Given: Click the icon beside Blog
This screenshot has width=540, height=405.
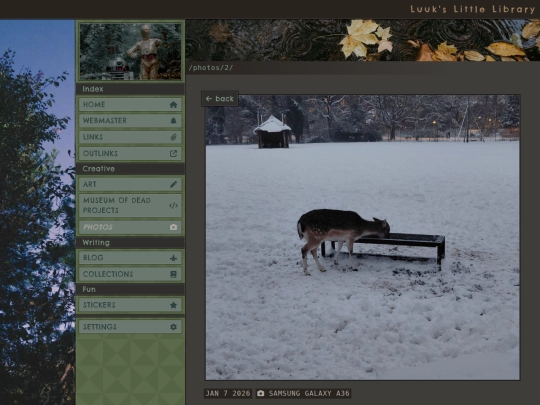Looking at the screenshot, I should (x=173, y=258).
